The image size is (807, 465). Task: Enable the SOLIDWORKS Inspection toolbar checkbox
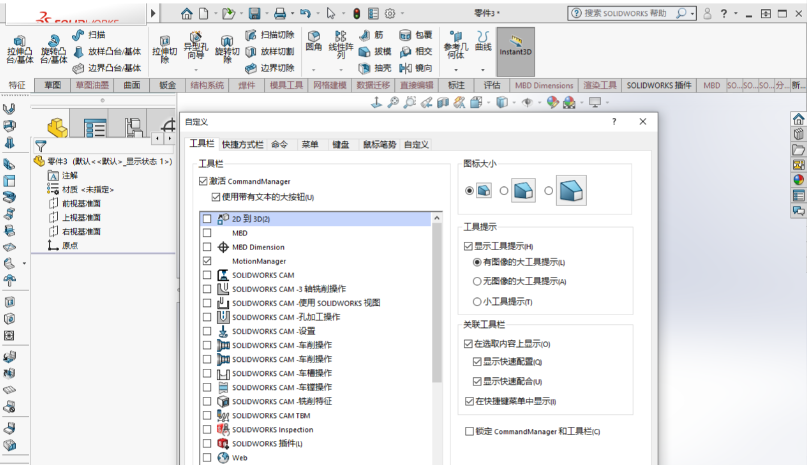[x=207, y=429]
